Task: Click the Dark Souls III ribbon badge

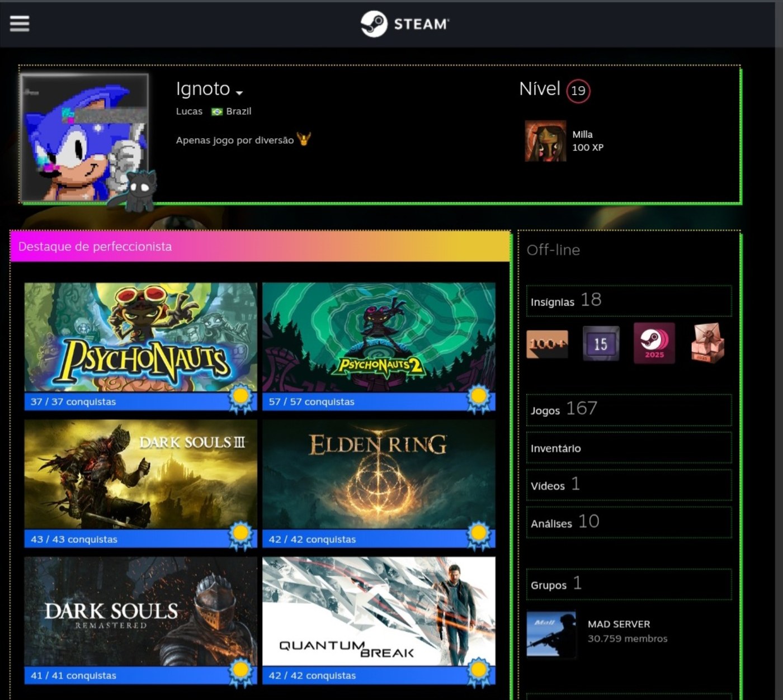Action: pyautogui.click(x=241, y=536)
